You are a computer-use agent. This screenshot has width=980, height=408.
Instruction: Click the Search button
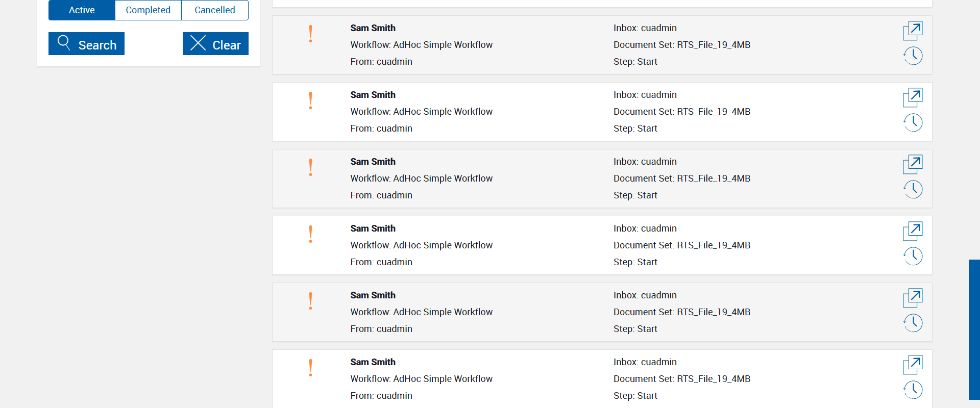point(86,44)
